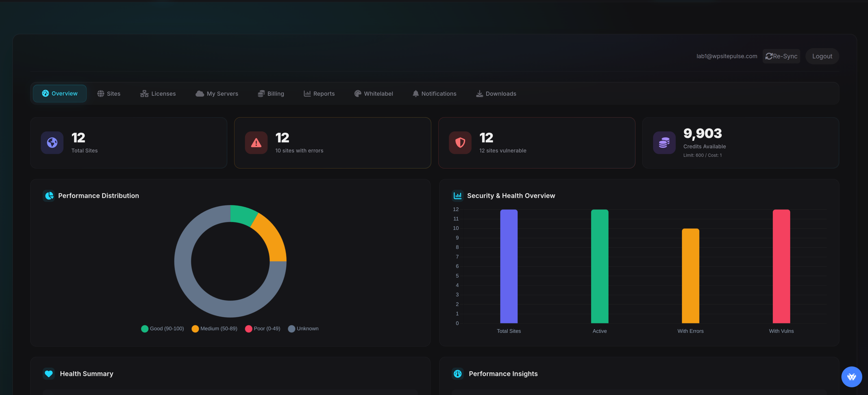Viewport: 868px width, 395px height.
Task: Open the 12 Total Sites card
Action: tap(128, 143)
